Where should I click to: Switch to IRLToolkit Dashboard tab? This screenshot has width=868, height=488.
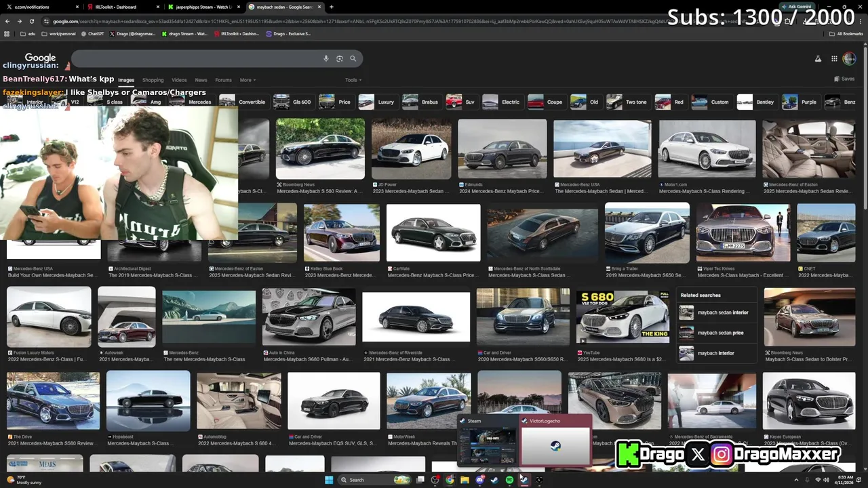tap(123, 7)
